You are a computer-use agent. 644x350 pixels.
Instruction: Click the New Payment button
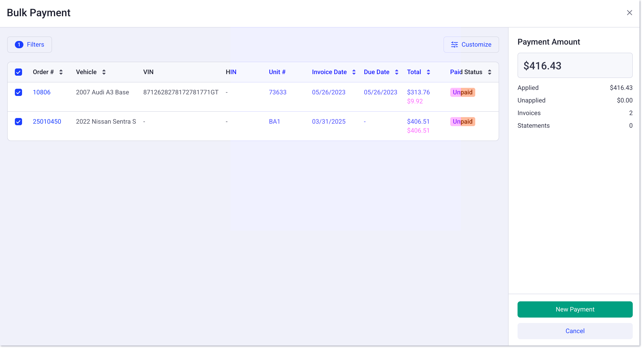pos(575,309)
